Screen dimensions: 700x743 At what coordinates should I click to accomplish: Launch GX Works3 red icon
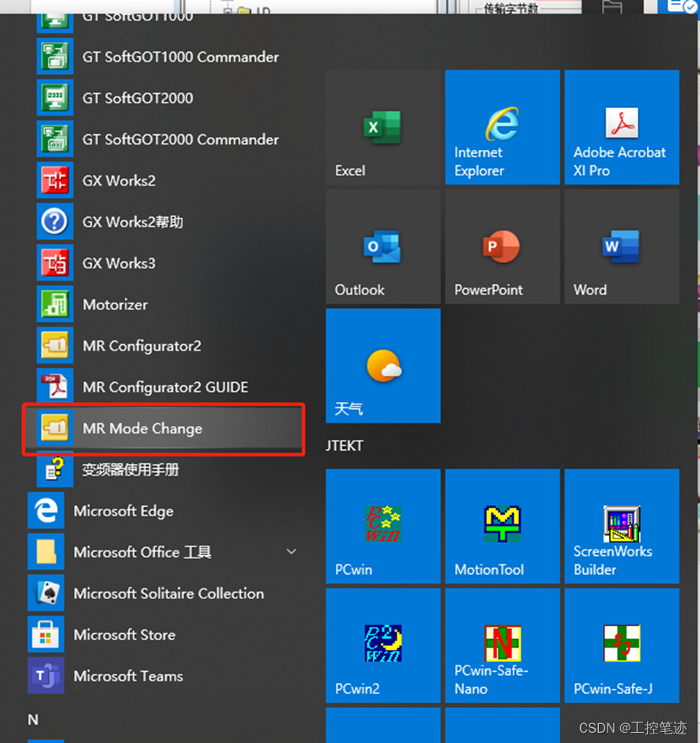[x=55, y=262]
